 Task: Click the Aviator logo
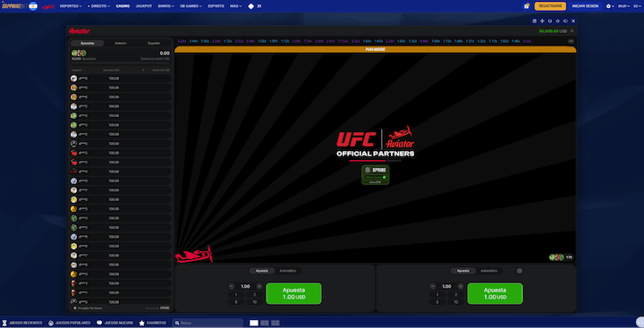(80, 30)
